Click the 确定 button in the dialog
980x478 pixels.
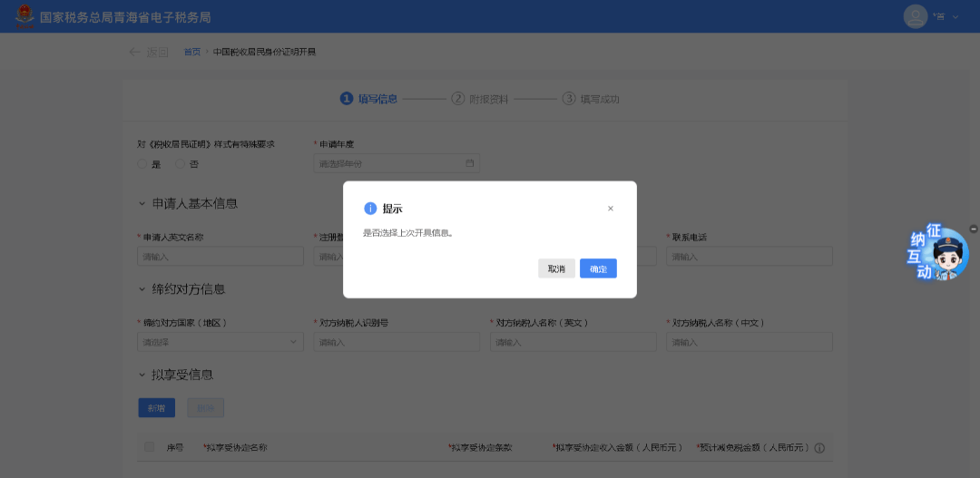coord(598,268)
